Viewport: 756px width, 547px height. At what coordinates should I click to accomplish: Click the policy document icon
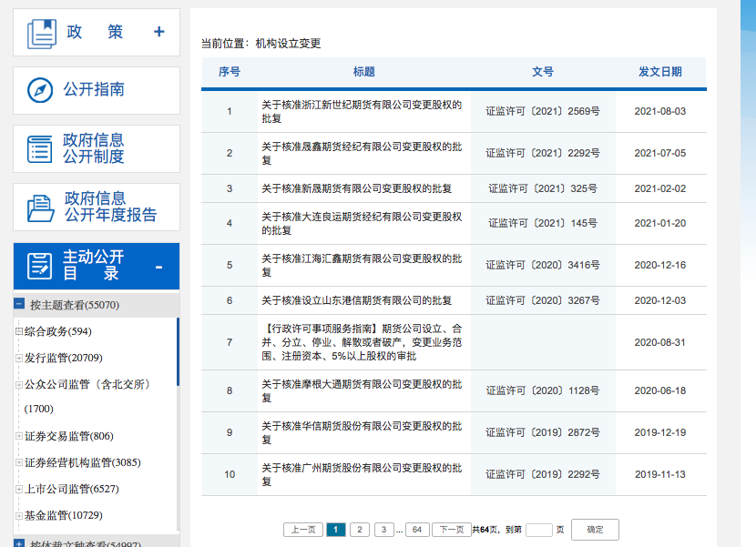tap(42, 33)
